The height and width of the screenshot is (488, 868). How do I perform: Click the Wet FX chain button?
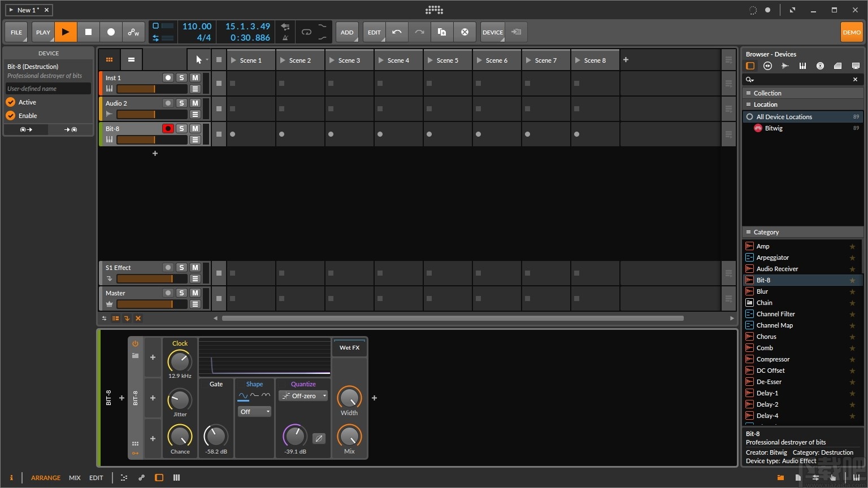(x=349, y=347)
